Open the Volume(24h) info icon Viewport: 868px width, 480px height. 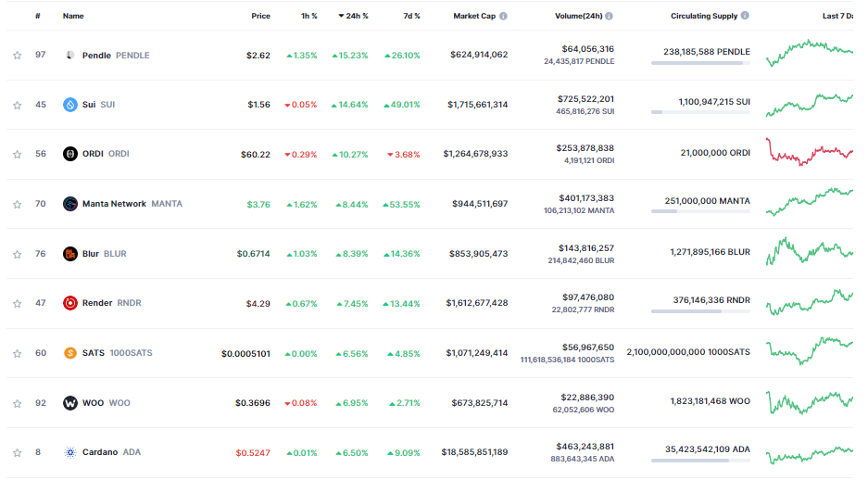[x=609, y=16]
